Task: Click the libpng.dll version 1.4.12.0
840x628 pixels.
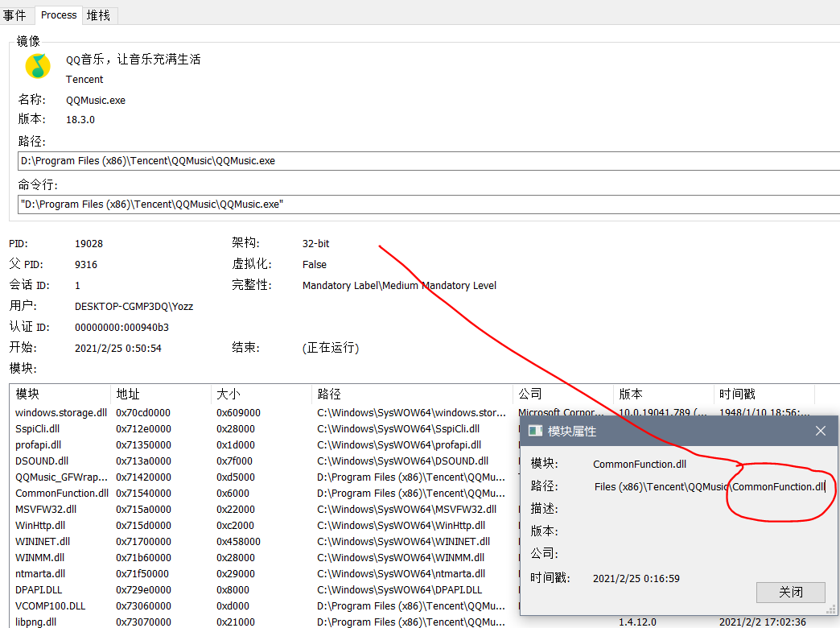Action: point(637,622)
